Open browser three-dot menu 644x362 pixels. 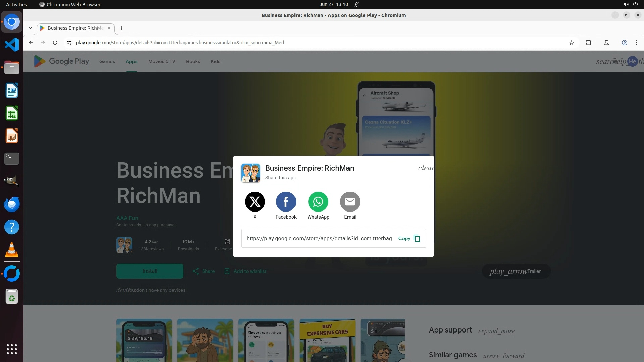tap(636, 43)
